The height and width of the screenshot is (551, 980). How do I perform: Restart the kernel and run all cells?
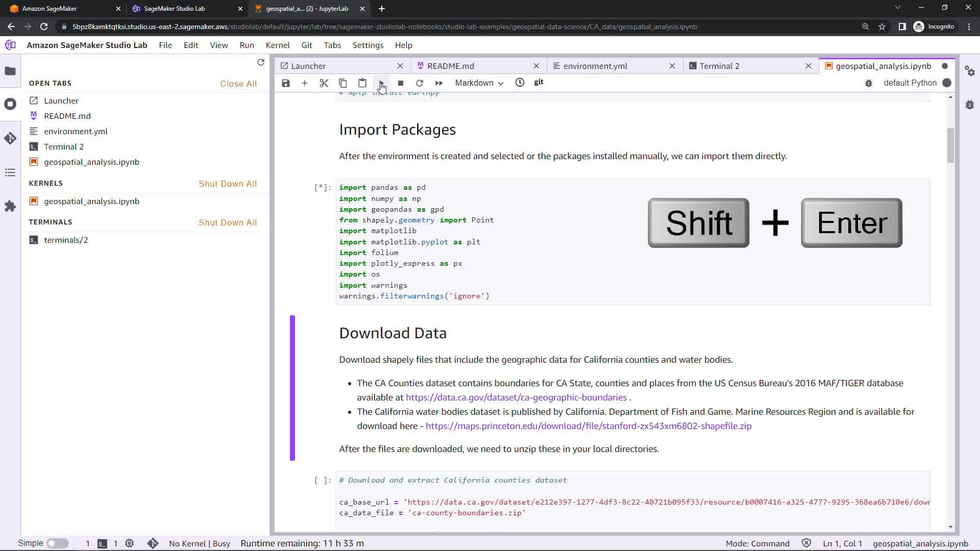[x=438, y=83]
